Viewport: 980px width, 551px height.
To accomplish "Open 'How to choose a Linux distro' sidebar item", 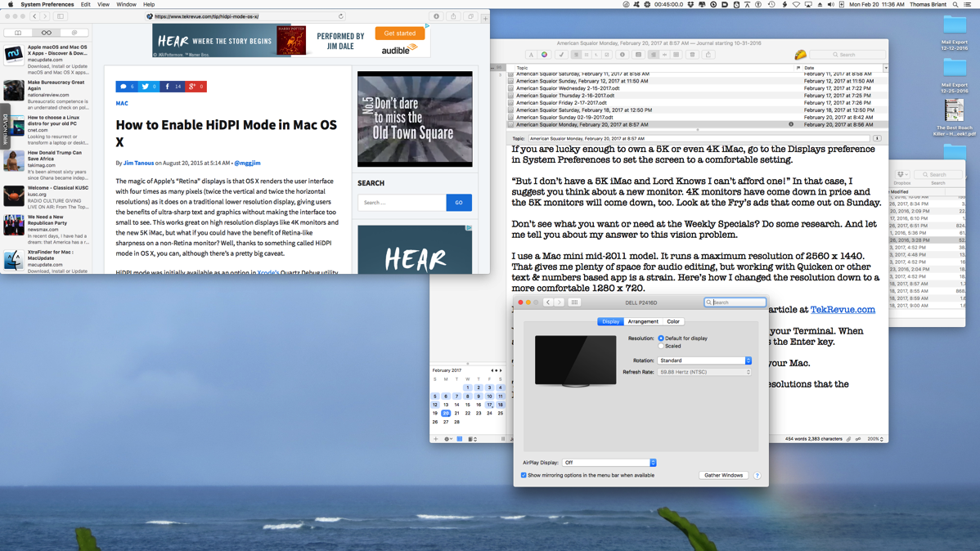I will pos(46,129).
